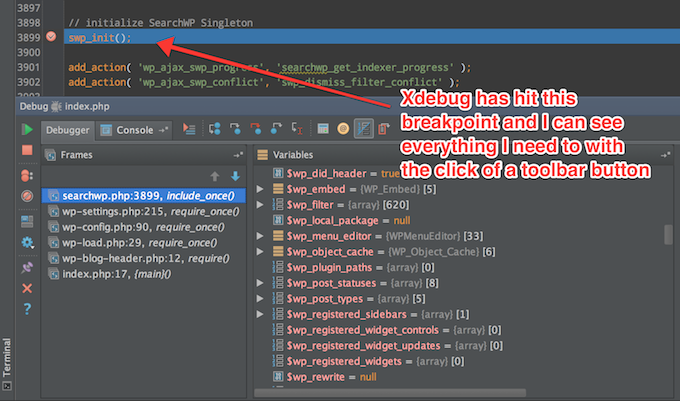
Task: Stop the debug session with the red square
Action: [x=27, y=150]
